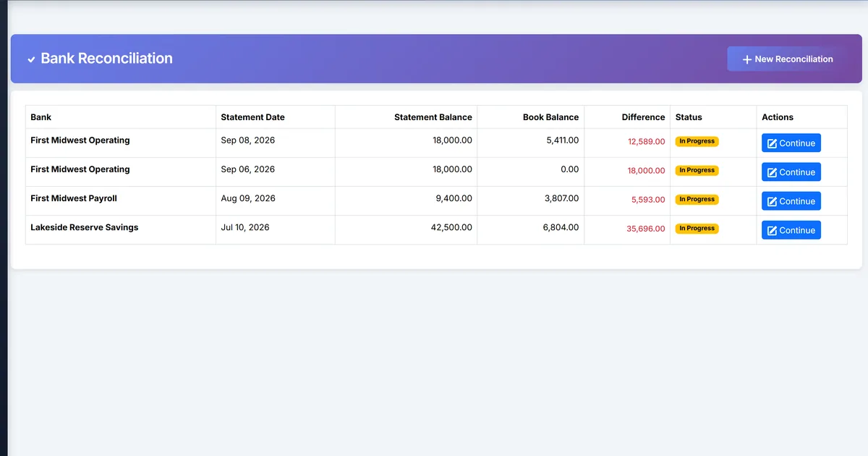This screenshot has height=456, width=868.
Task: Click the 42,500.00 statement balance
Action: 452,227
